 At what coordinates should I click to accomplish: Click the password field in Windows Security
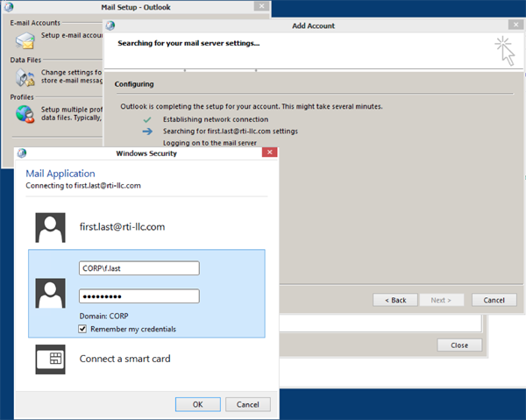(x=139, y=296)
